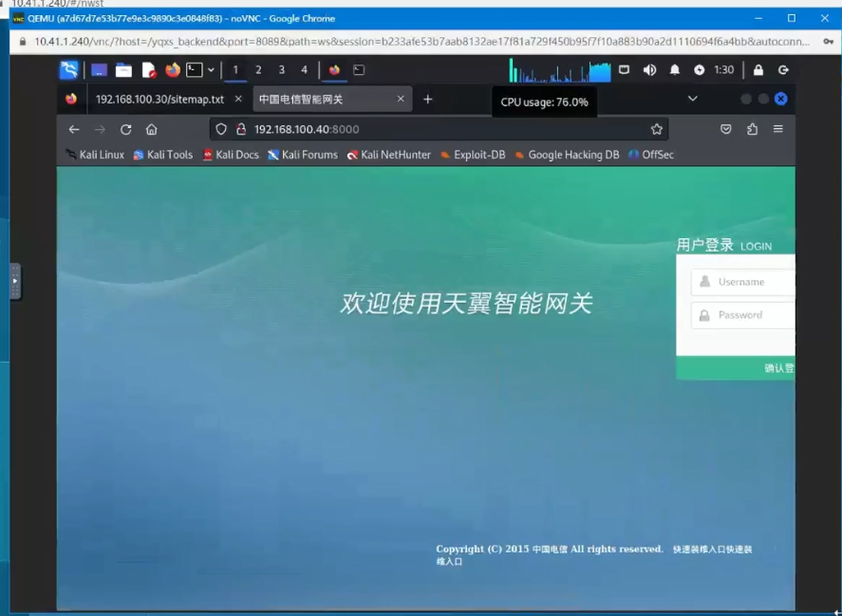Select the terminal window button in taskbar
Viewport: 842px width, 616px height.
pyautogui.click(x=359, y=70)
